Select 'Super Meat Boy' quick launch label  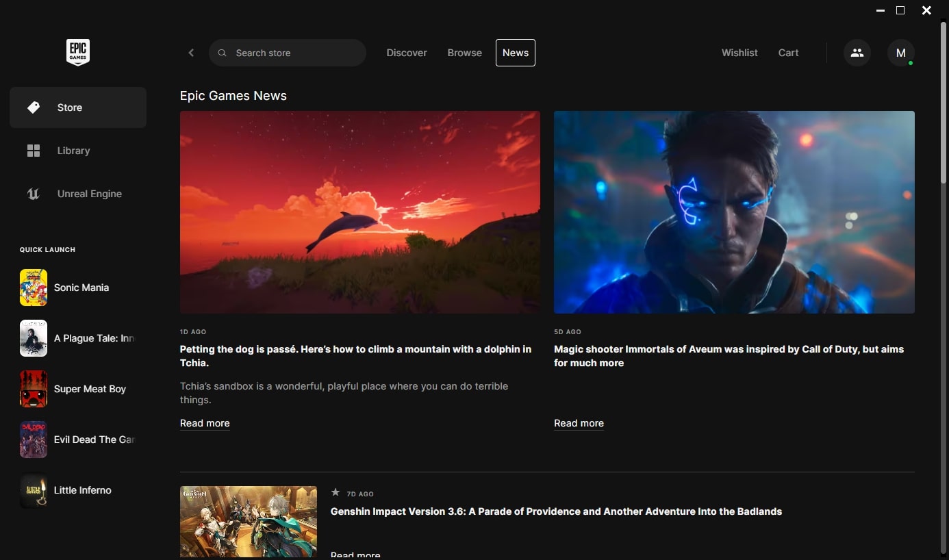90,389
